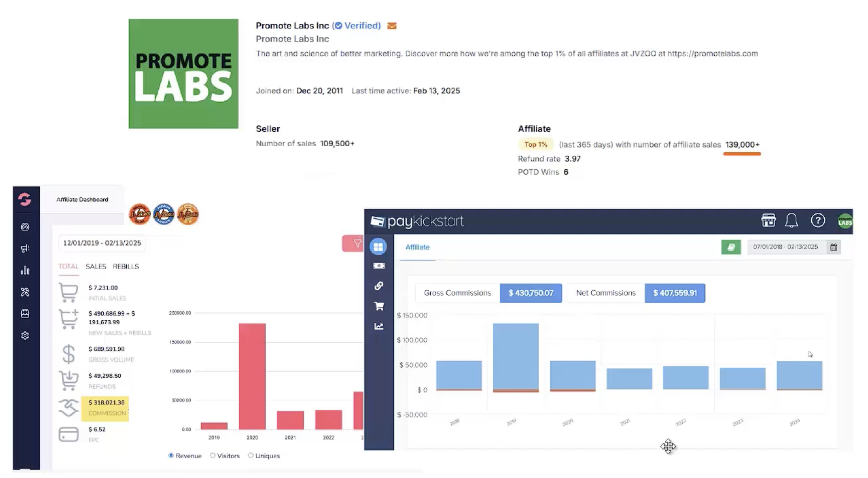Open the PayKickstart money bill icon
This screenshot has width=868, height=478.
tap(379, 266)
